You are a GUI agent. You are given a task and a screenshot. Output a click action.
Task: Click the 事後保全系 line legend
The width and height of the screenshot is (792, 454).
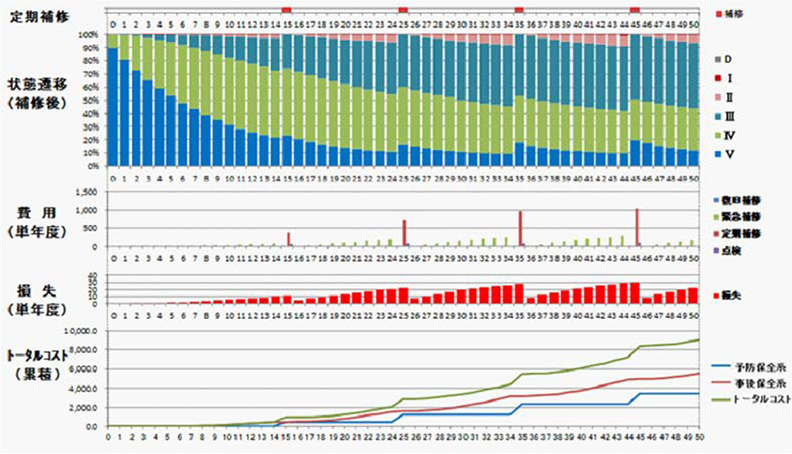pos(740,383)
